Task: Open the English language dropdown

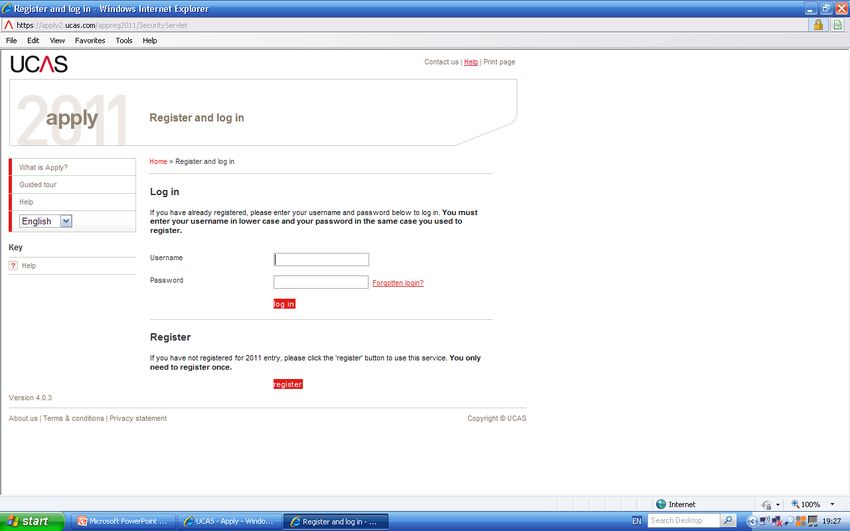Action: click(x=46, y=221)
